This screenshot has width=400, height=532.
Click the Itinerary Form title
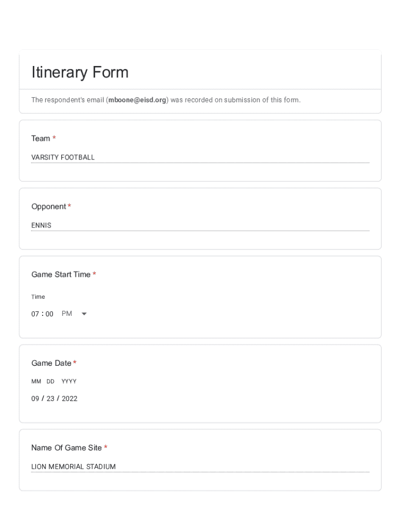pyautogui.click(x=80, y=72)
